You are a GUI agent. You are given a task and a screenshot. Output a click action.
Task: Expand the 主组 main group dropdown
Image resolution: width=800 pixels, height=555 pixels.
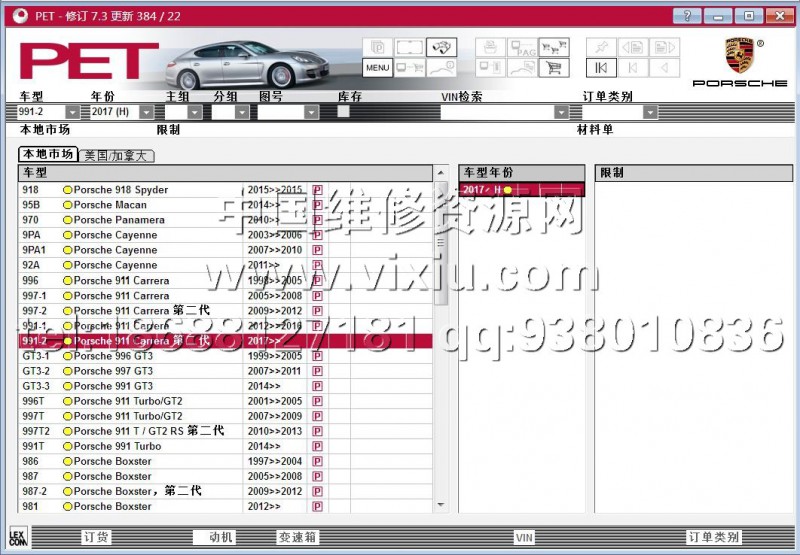pos(195,112)
